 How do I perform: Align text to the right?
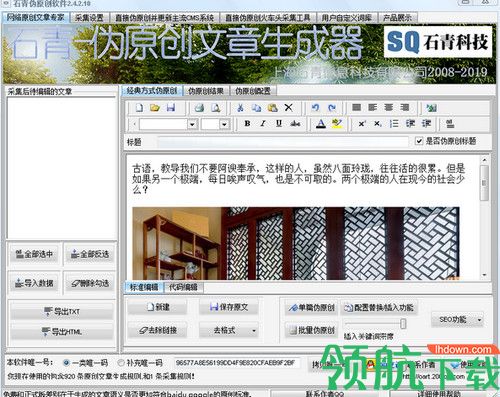pos(405,107)
